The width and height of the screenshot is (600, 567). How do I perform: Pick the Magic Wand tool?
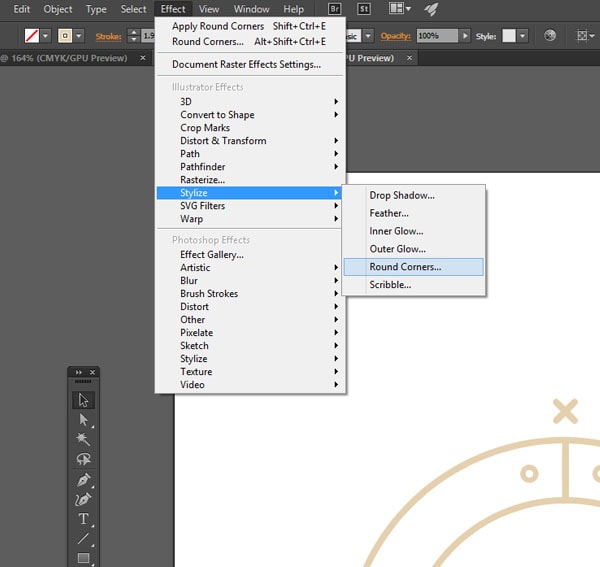(x=83, y=440)
